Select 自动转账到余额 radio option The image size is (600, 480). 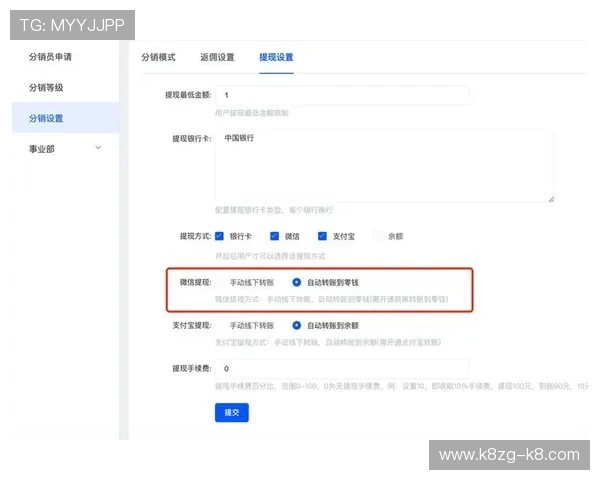297,325
